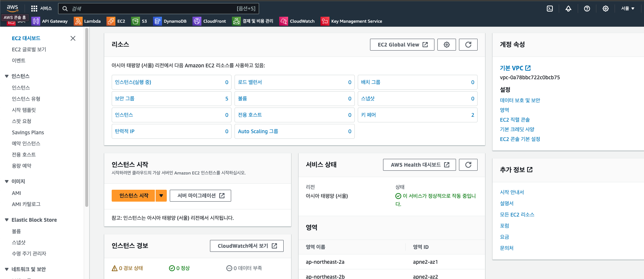Open 수명 주기 관리자 in sidebar
The image size is (644, 279).
(x=29, y=254)
